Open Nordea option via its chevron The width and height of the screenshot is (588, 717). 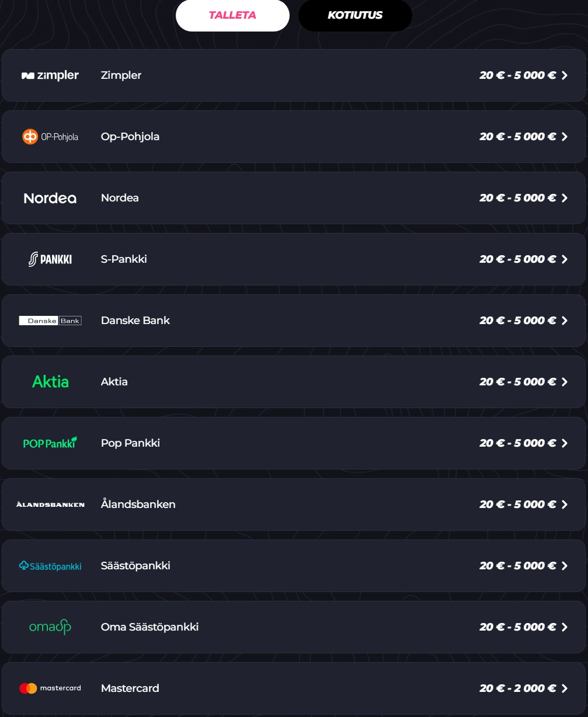564,198
